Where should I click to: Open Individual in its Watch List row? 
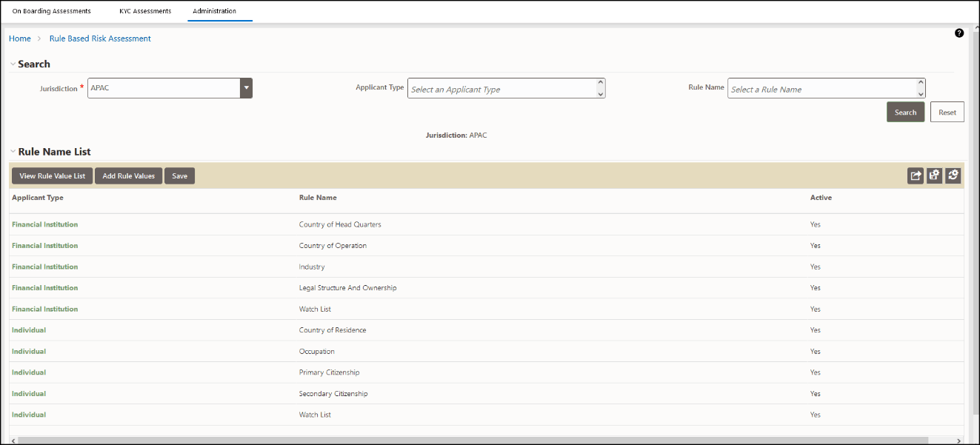[x=29, y=415]
